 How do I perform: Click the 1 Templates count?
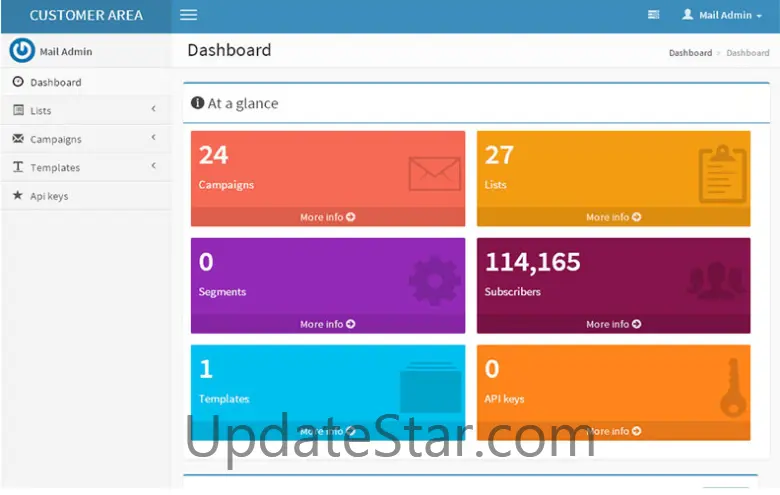click(x=206, y=369)
